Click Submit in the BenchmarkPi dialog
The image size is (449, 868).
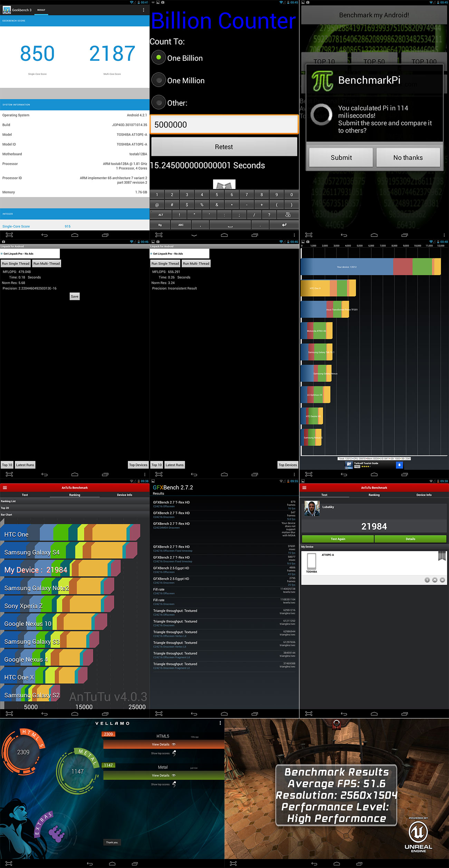click(x=341, y=158)
